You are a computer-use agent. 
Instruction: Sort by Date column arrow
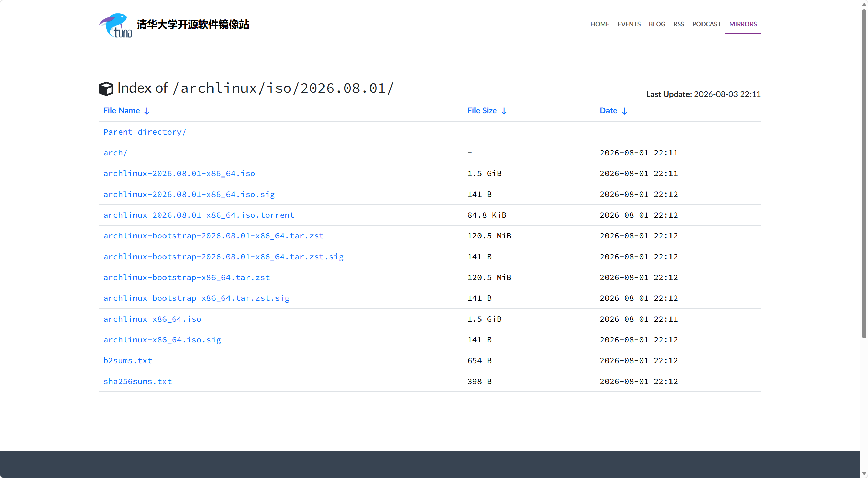624,111
